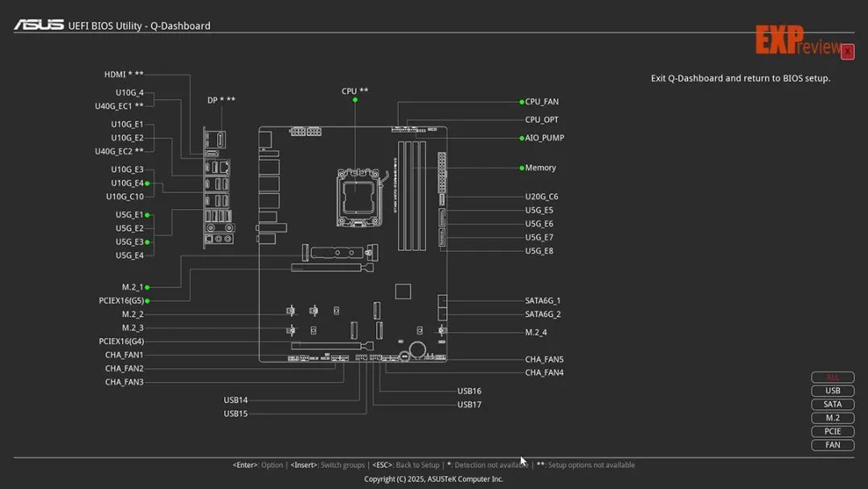Select CPU_OPT header entry
The image size is (868, 489).
click(542, 120)
